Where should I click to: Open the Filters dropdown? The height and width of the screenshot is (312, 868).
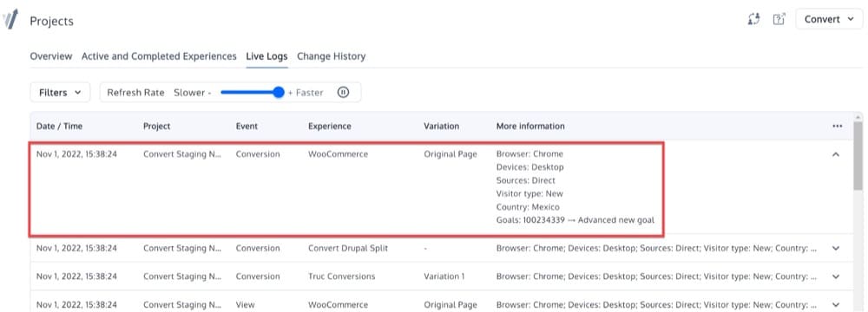pos(60,93)
